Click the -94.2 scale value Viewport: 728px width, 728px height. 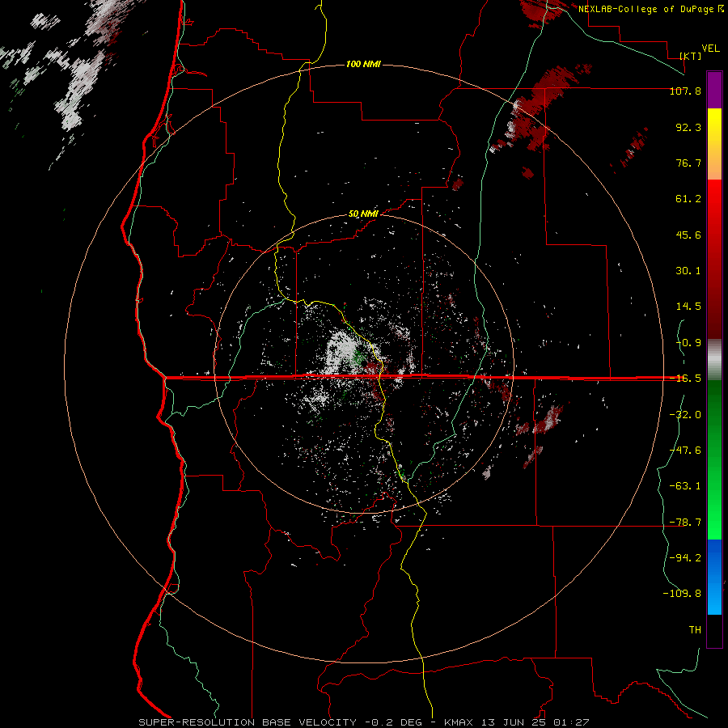click(x=685, y=558)
